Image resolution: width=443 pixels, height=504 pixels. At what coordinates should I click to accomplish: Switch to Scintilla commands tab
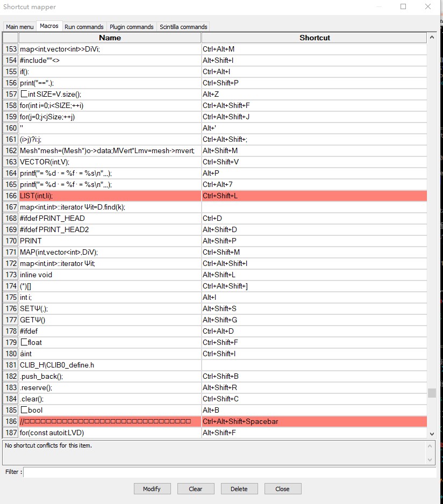coord(183,27)
